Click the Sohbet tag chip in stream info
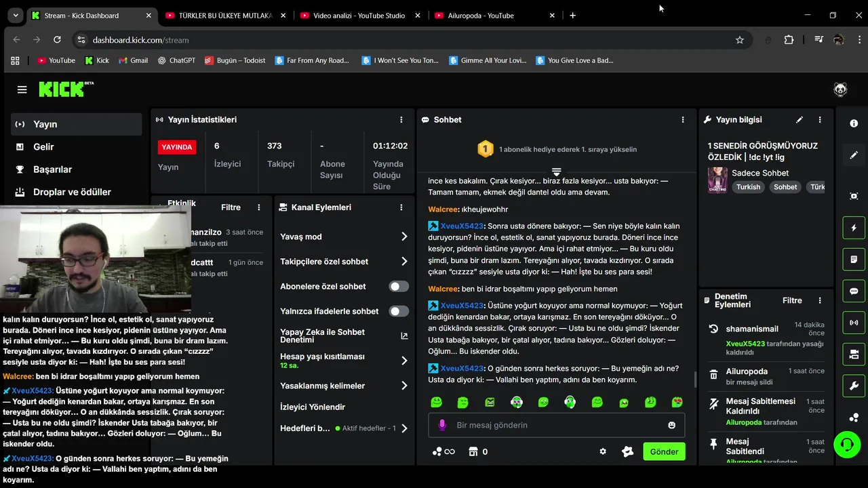This screenshot has height=488, width=868. [785, 187]
